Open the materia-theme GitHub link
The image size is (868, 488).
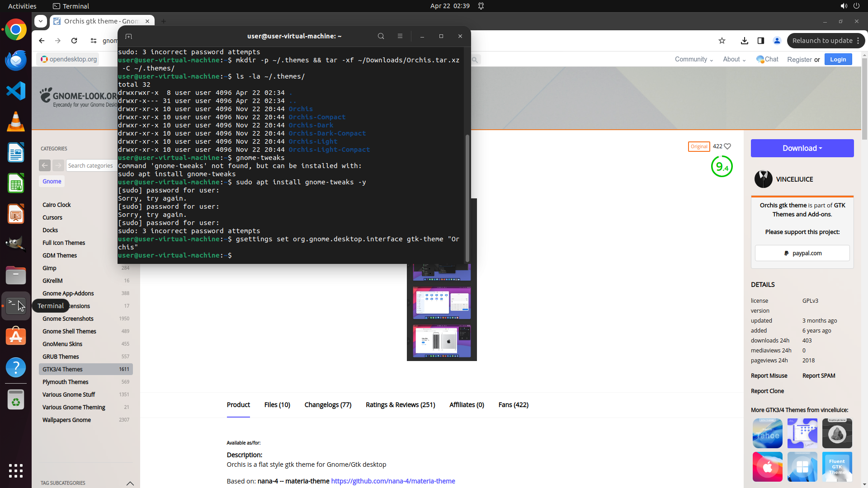click(393, 481)
